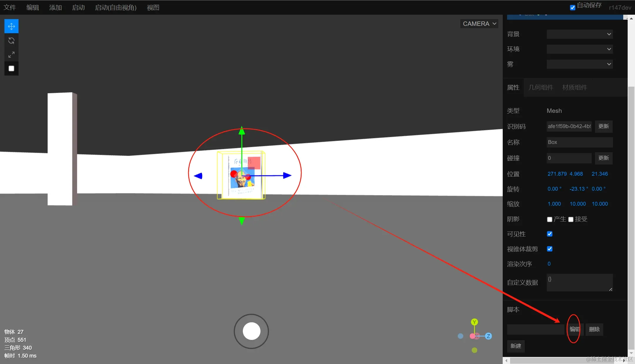Select the scale tool

[11, 55]
